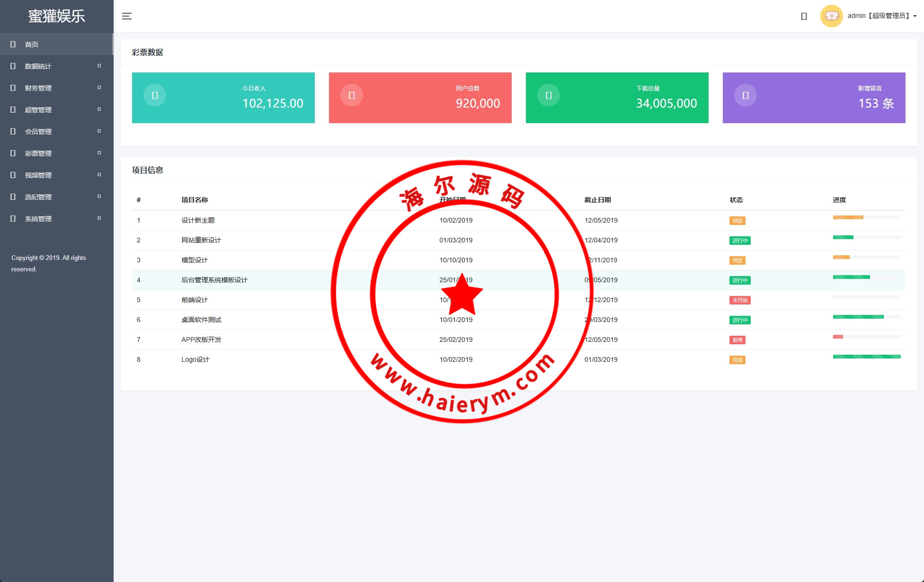This screenshot has width=924, height=582.
Task: Click the 用户总数 card circle icon
Action: pos(352,95)
